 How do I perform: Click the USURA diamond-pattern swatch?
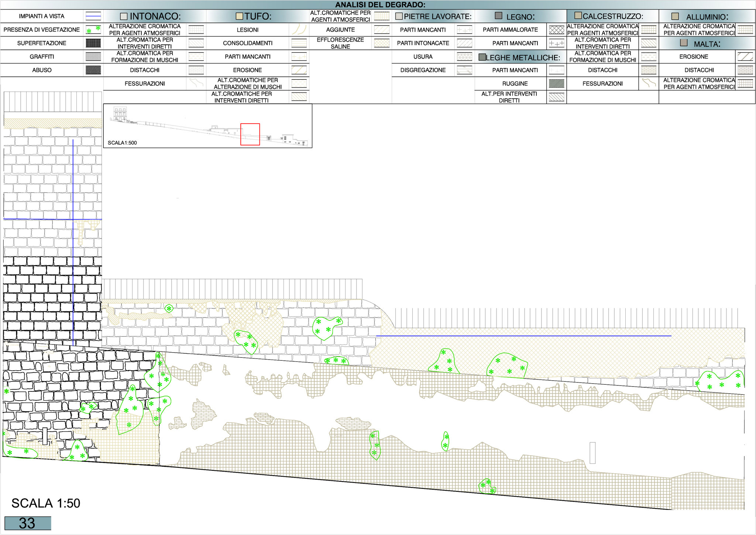(464, 56)
